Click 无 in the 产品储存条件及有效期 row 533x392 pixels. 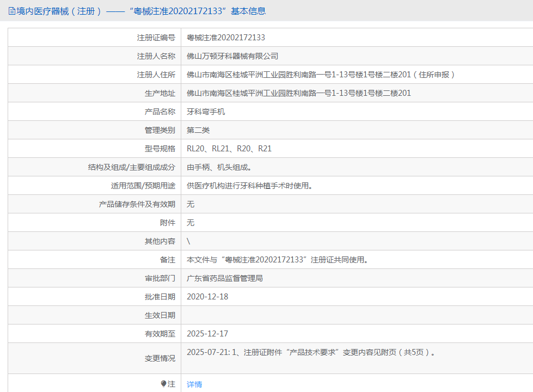tap(191, 204)
